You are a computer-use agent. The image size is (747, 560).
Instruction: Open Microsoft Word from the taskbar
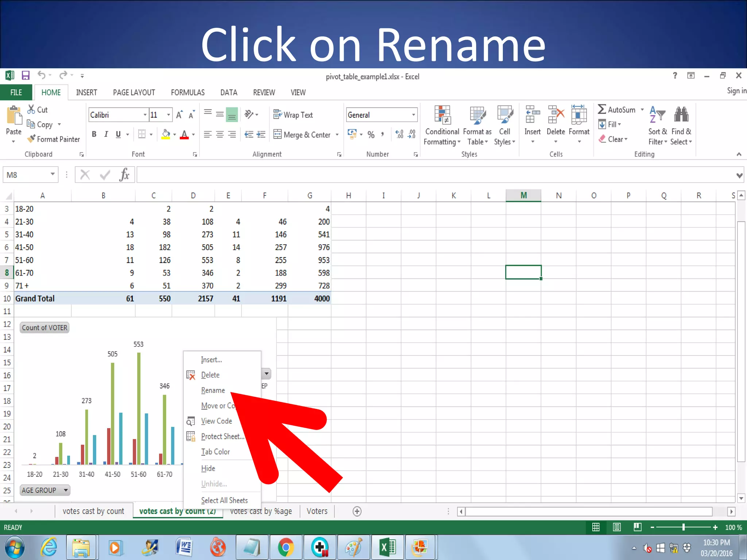(x=184, y=547)
